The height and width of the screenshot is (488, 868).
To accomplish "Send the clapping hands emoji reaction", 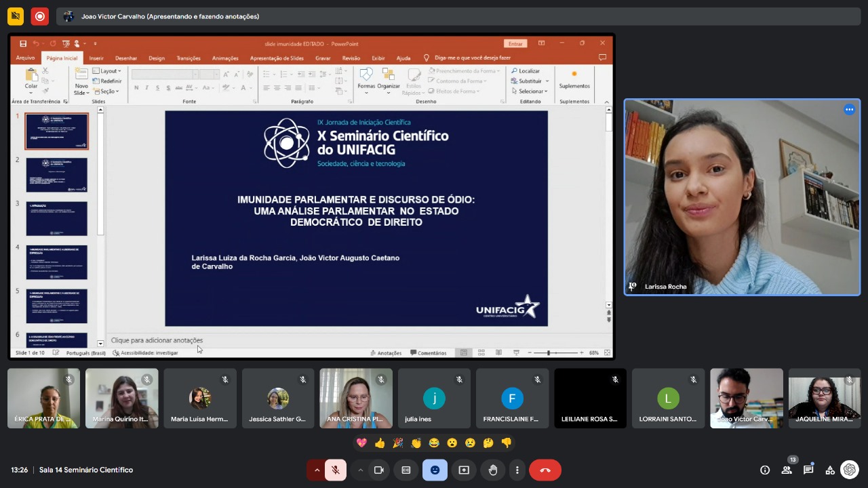I will [416, 443].
